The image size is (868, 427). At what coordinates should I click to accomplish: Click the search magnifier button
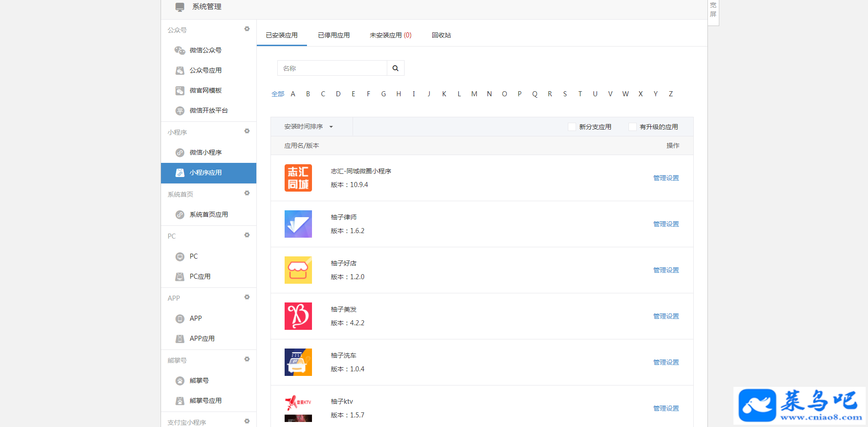[395, 68]
